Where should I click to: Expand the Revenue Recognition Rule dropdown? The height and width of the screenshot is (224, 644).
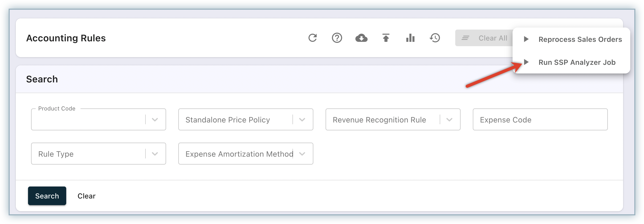point(449,120)
